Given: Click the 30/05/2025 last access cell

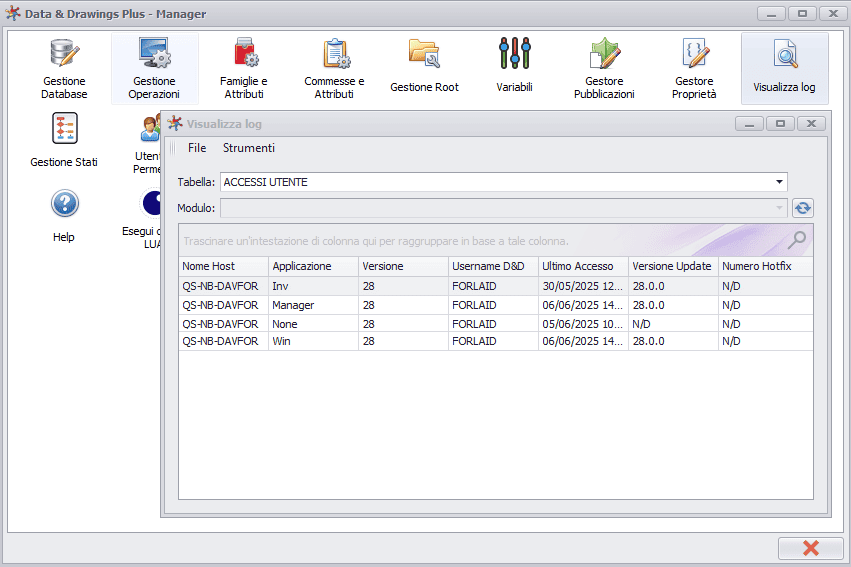Looking at the screenshot, I should 583,286.
